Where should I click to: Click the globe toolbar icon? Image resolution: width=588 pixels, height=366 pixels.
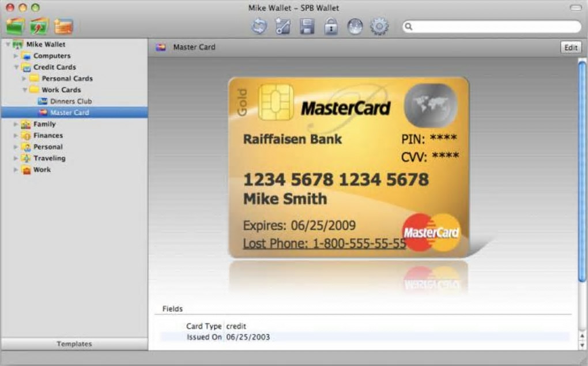click(x=355, y=27)
